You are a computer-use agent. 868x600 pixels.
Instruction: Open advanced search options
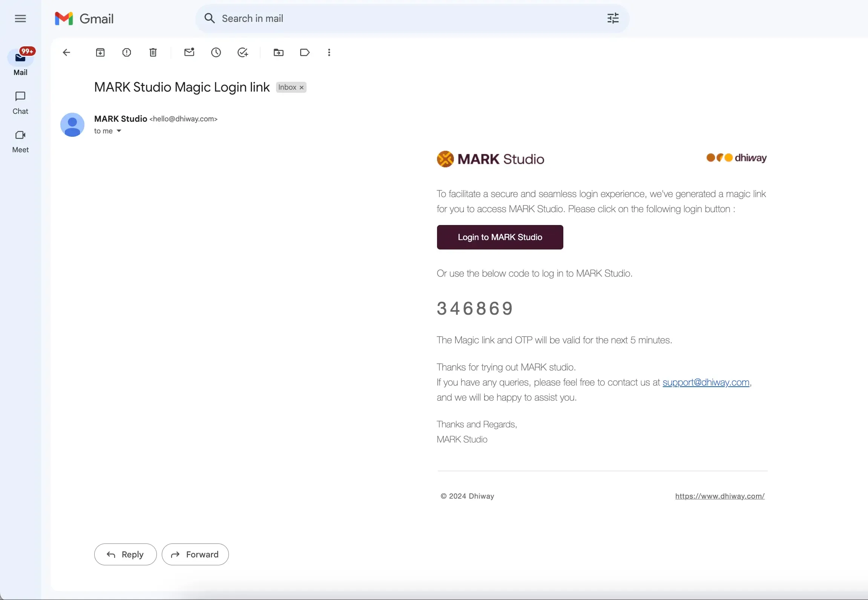pos(613,18)
